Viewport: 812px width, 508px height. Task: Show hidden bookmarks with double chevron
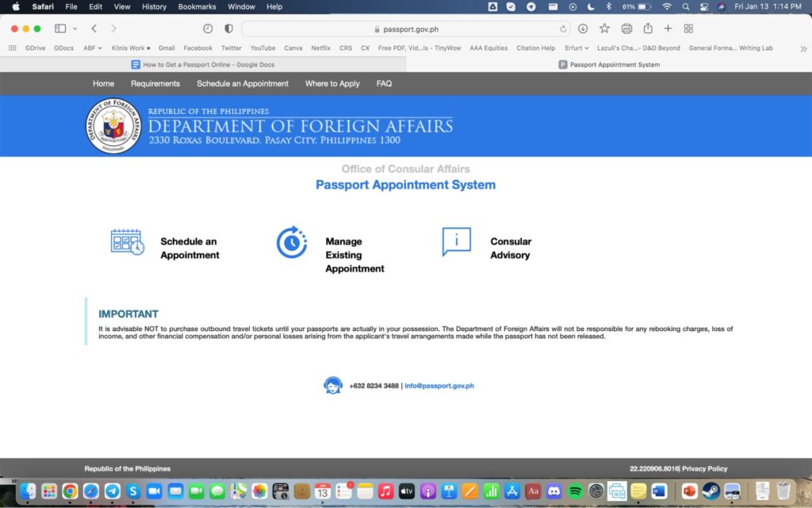click(x=803, y=48)
